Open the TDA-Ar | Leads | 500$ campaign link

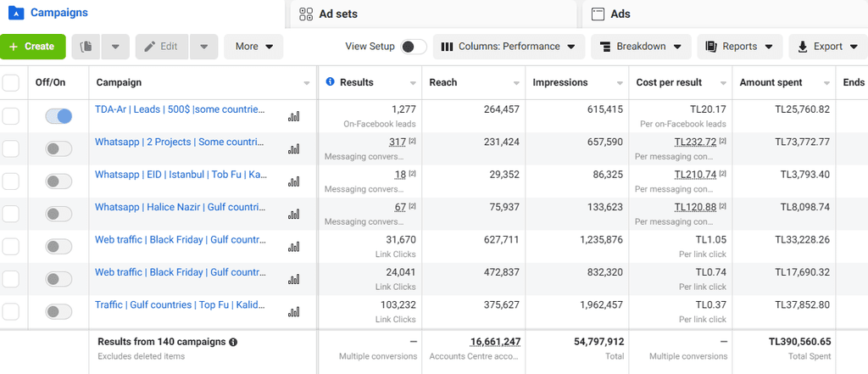tap(180, 109)
